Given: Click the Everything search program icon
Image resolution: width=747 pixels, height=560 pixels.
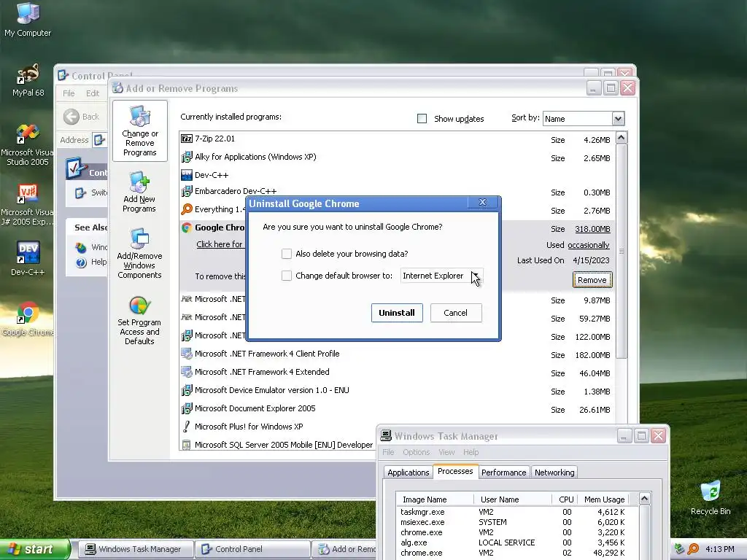Looking at the screenshot, I should 187,209.
